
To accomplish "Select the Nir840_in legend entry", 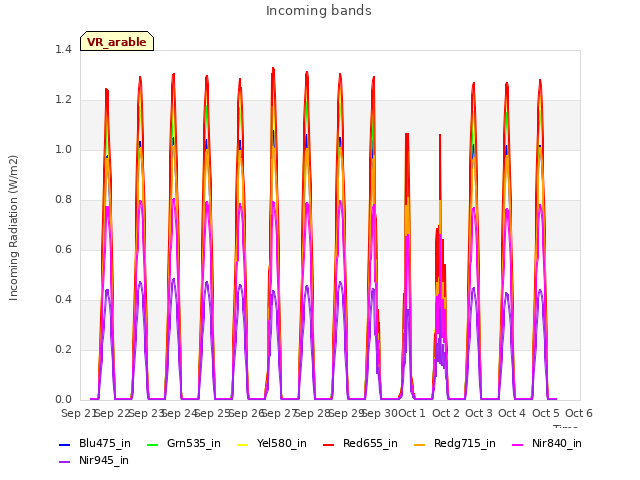I will [x=547, y=443].
